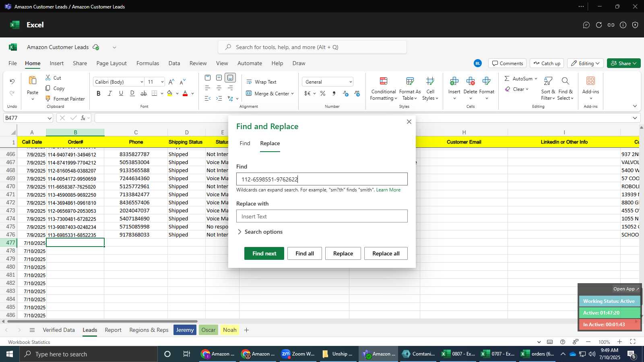Open the Zoom Workplace taskbar icon
Screen dimensions: 644x362
[298, 354]
